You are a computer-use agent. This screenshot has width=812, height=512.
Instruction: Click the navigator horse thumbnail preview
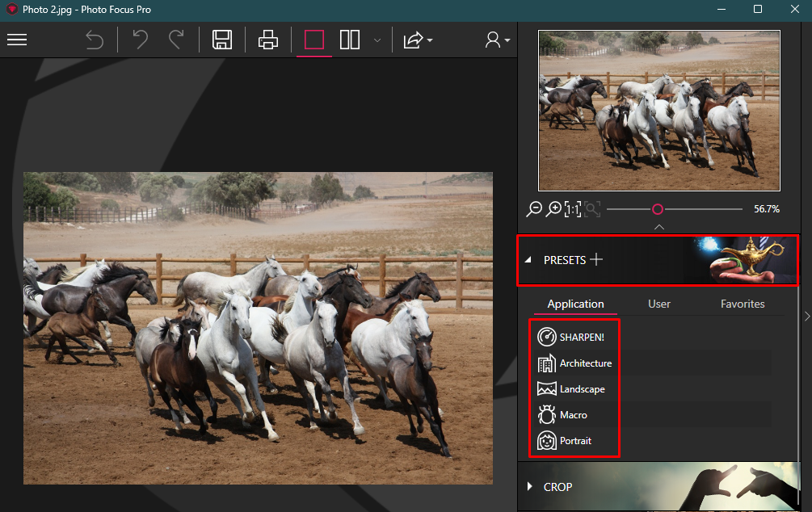(x=658, y=111)
